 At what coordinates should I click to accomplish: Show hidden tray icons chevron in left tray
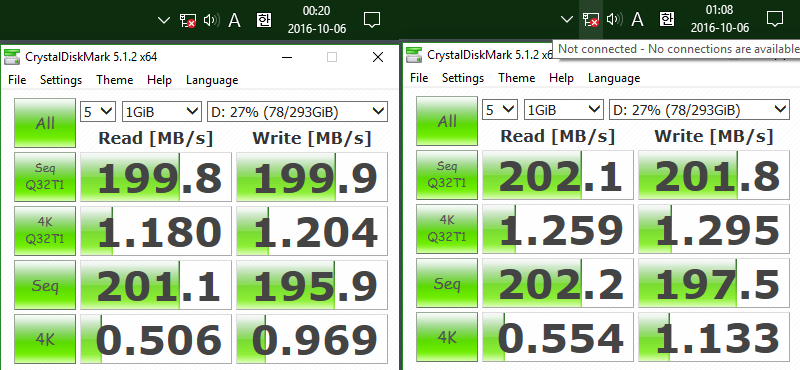pyautogui.click(x=163, y=20)
